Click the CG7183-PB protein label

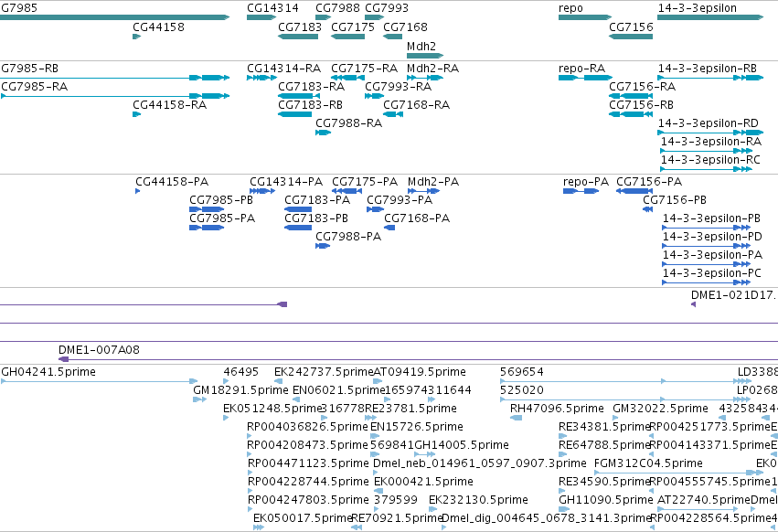pos(316,218)
